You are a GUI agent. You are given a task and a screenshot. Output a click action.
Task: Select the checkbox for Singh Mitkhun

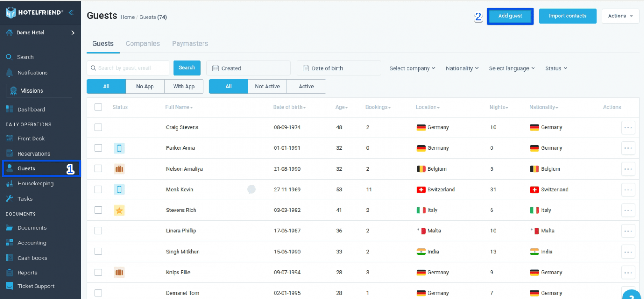click(98, 252)
